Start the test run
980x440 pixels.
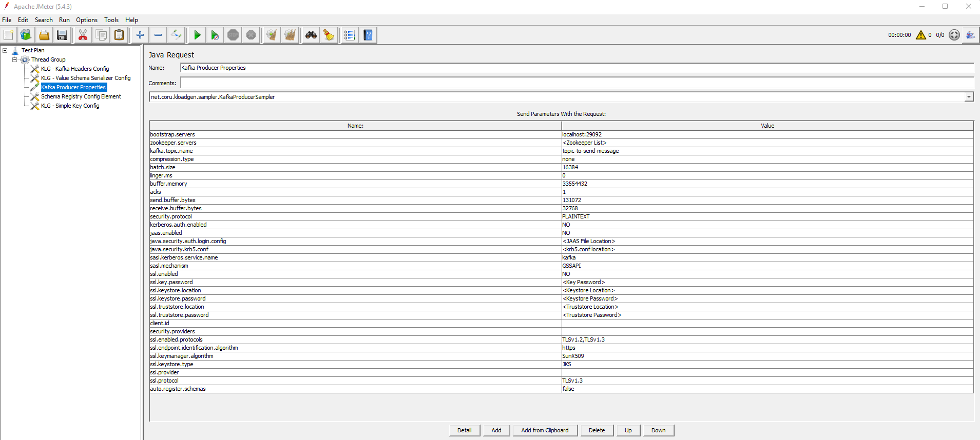coord(197,35)
